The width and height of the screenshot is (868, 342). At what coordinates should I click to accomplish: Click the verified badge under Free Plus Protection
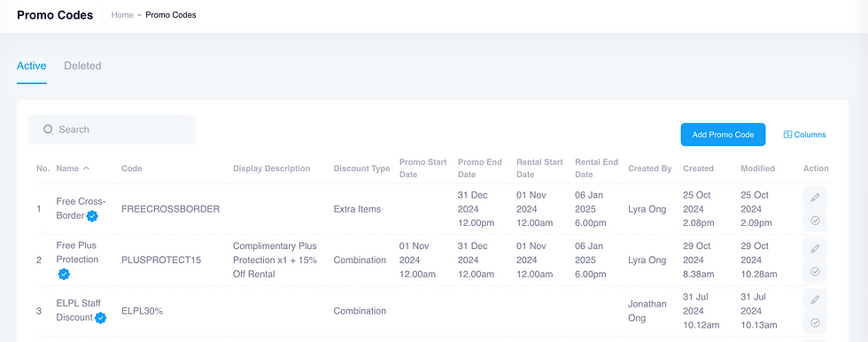pos(64,274)
